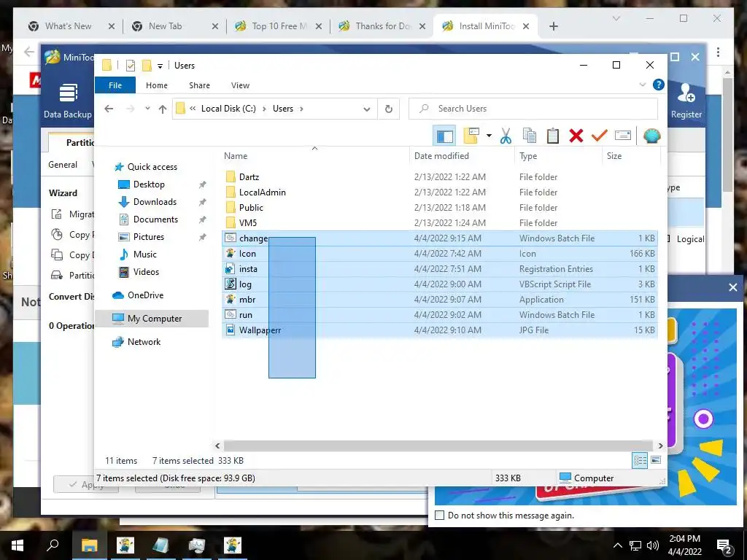The width and height of the screenshot is (747, 560).
Task: Click the Users breadcrumb chevron
Action: (301, 109)
